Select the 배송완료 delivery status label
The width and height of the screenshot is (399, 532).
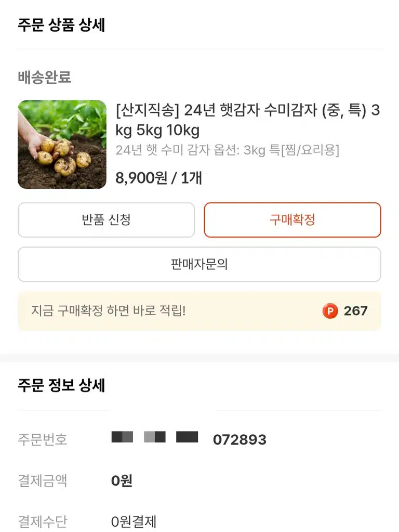click(x=44, y=77)
